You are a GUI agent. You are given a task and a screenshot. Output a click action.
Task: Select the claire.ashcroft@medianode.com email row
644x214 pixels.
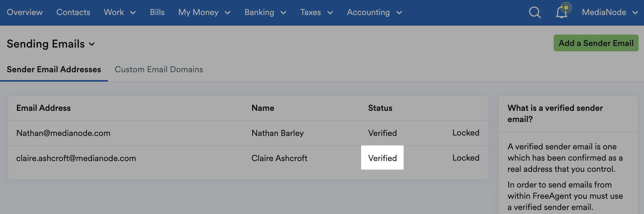(76, 158)
